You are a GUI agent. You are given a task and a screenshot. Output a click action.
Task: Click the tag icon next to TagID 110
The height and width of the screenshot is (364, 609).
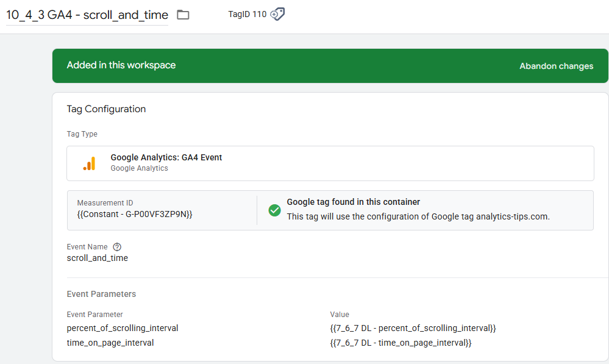(277, 14)
